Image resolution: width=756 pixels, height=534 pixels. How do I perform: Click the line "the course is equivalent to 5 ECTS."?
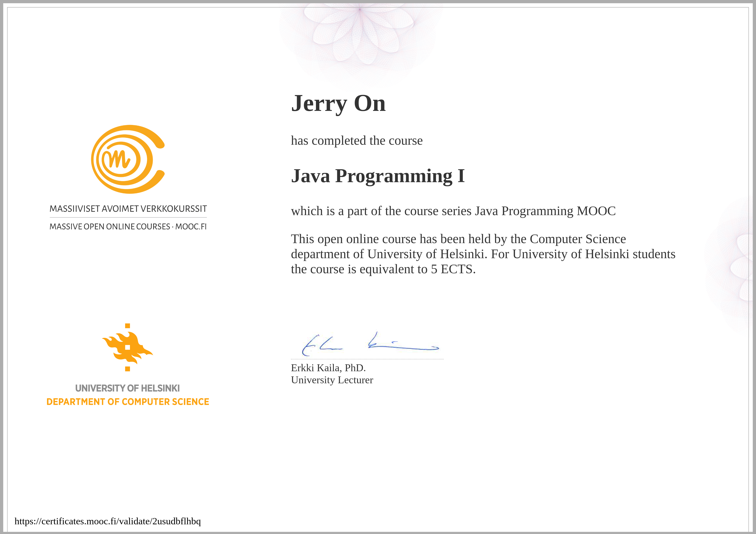tap(383, 269)
